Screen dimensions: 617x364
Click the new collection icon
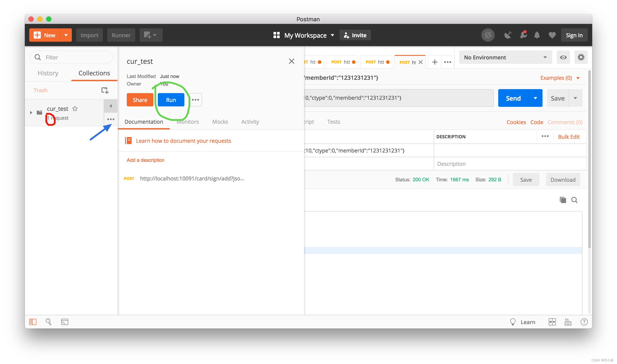coord(105,90)
